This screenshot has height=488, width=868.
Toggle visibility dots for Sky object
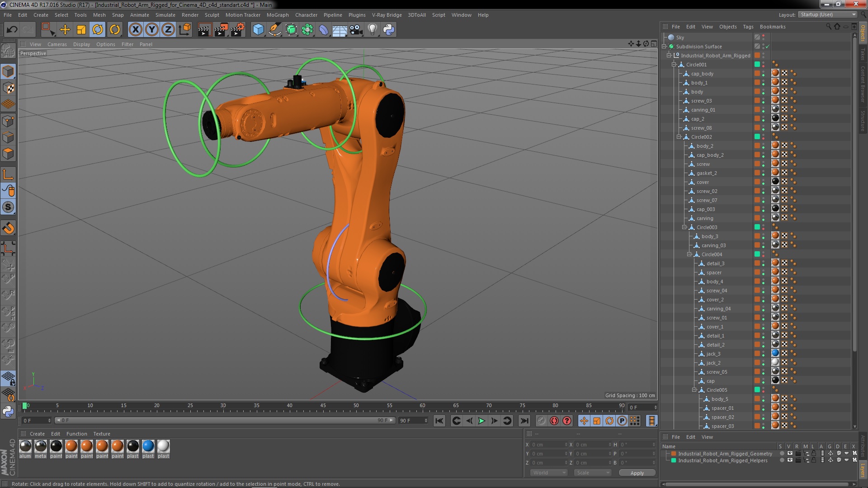764,38
